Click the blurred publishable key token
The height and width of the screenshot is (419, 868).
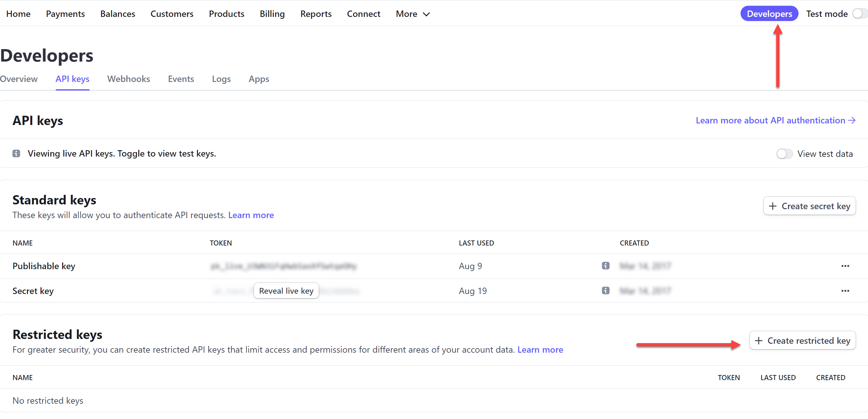pos(283,266)
